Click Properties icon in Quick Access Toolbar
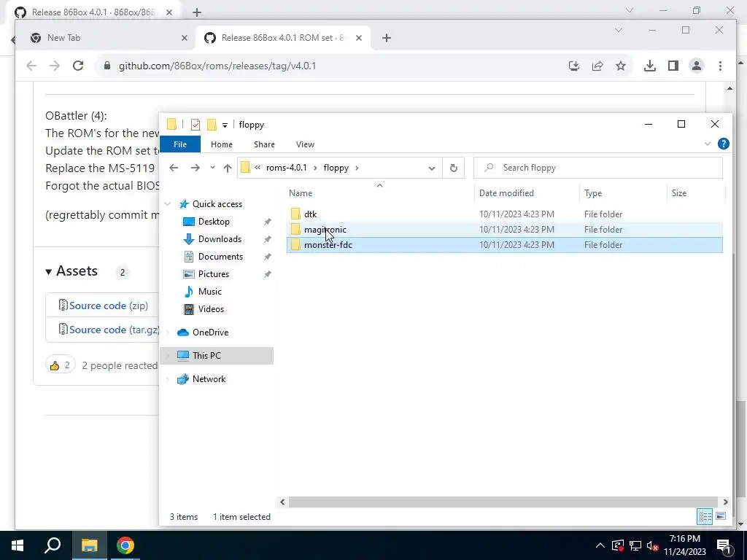Image resolution: width=747 pixels, height=560 pixels. (196, 125)
